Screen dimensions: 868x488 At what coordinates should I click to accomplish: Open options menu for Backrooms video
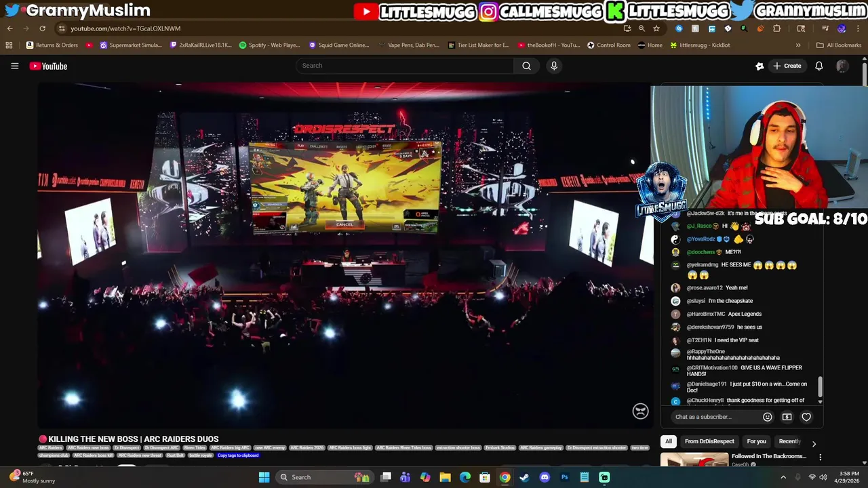[x=820, y=458]
